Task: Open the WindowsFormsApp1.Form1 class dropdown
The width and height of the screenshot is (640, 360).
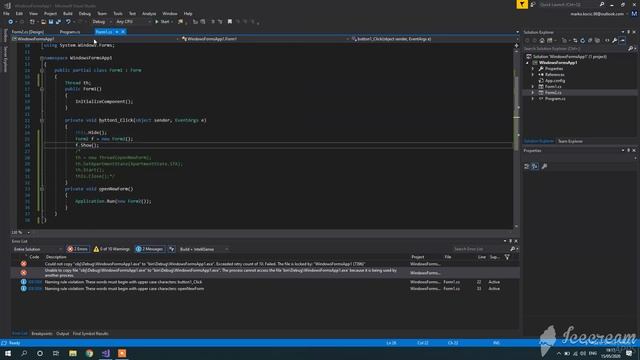Action: coord(265,39)
